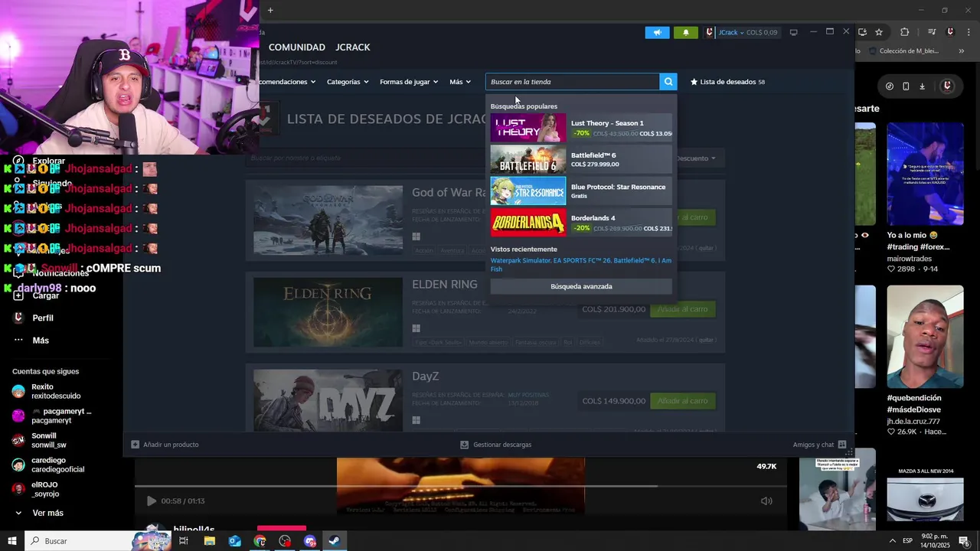
Task: Add DayZ to cart
Action: coord(682,401)
